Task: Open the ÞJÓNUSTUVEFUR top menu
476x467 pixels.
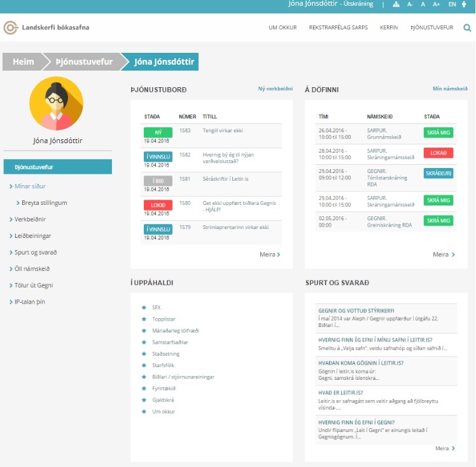Action: [x=431, y=27]
